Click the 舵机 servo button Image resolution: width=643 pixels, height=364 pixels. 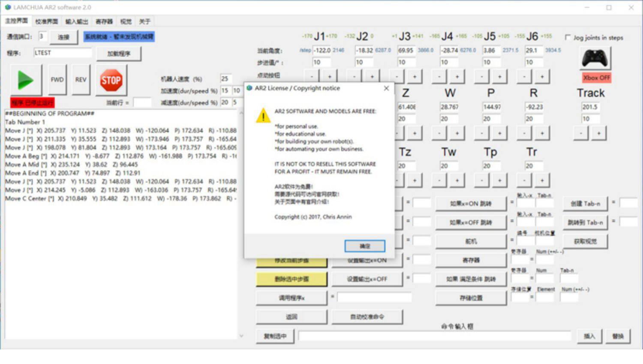pos(471,241)
